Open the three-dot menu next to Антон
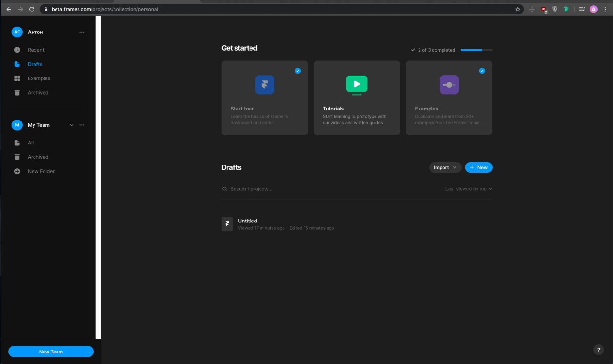Screen dimensions: 613x364 point(82,32)
